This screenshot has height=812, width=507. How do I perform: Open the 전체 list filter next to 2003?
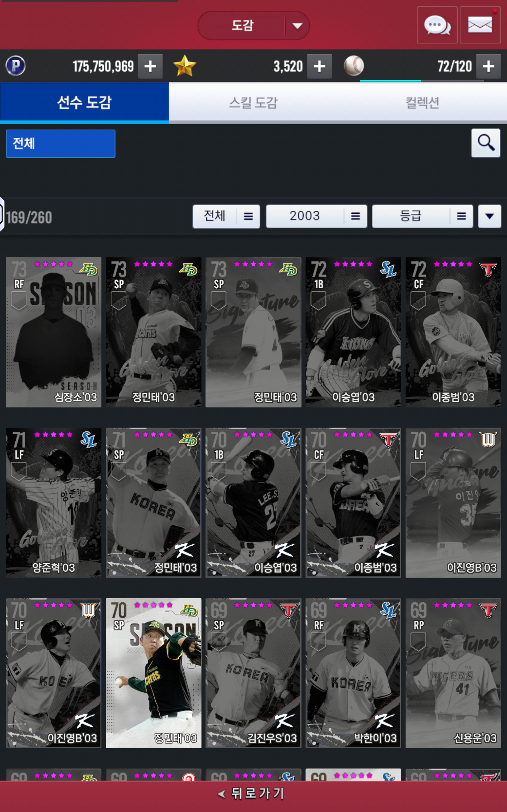click(x=226, y=216)
